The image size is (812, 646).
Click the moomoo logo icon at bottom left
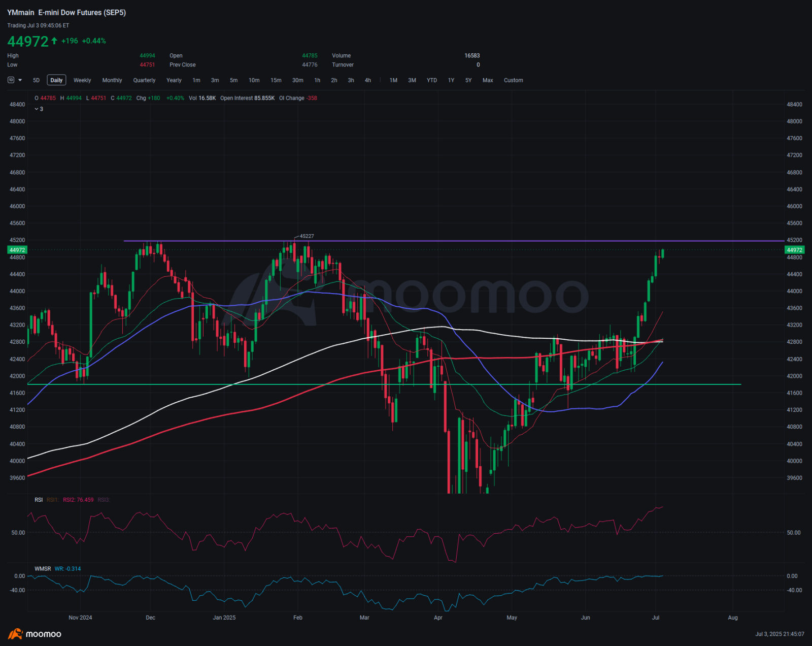[15, 634]
